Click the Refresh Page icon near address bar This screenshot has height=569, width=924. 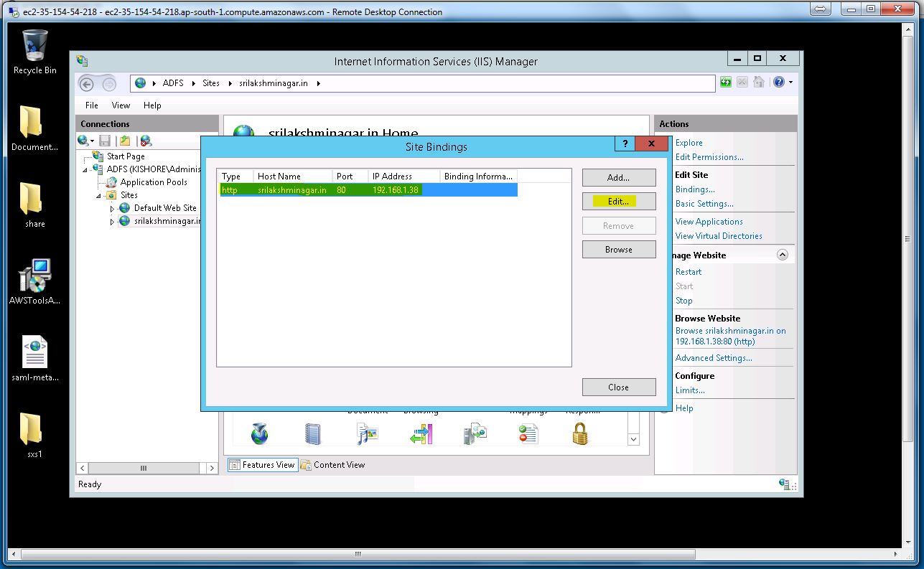point(726,83)
